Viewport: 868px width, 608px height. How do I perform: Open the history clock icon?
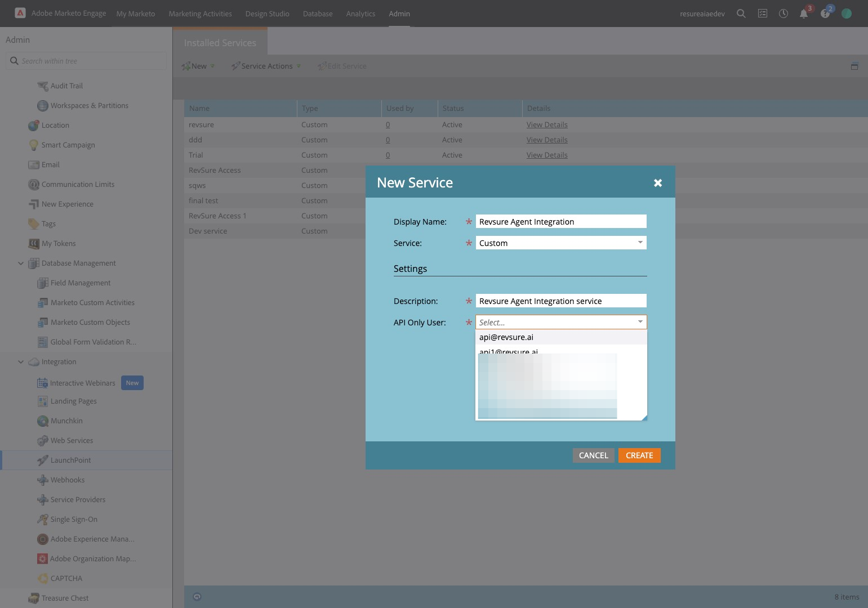click(x=783, y=14)
